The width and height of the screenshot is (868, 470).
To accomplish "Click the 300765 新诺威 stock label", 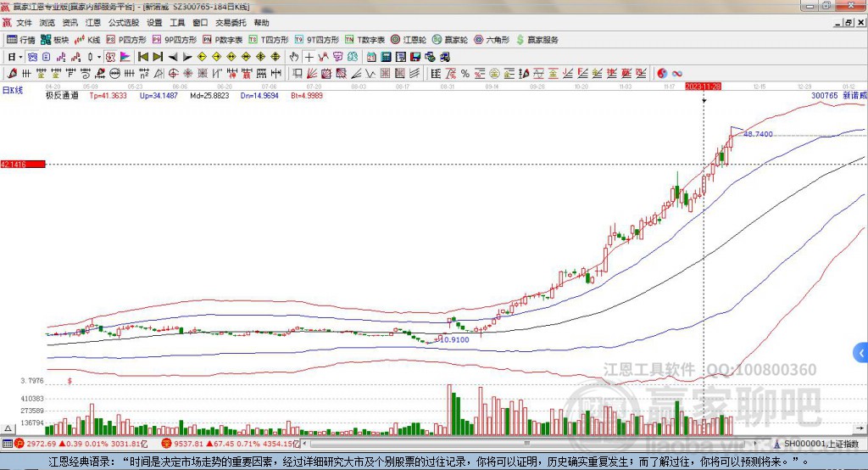I will tap(838, 95).
